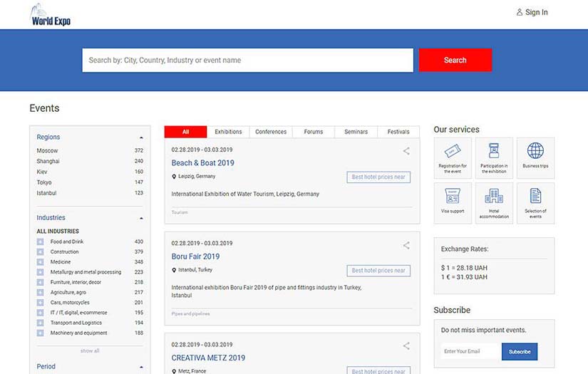This screenshot has width=588, height=374.
Task: Open the CREATIVA METZ 2019 event title
Action: [x=208, y=358]
